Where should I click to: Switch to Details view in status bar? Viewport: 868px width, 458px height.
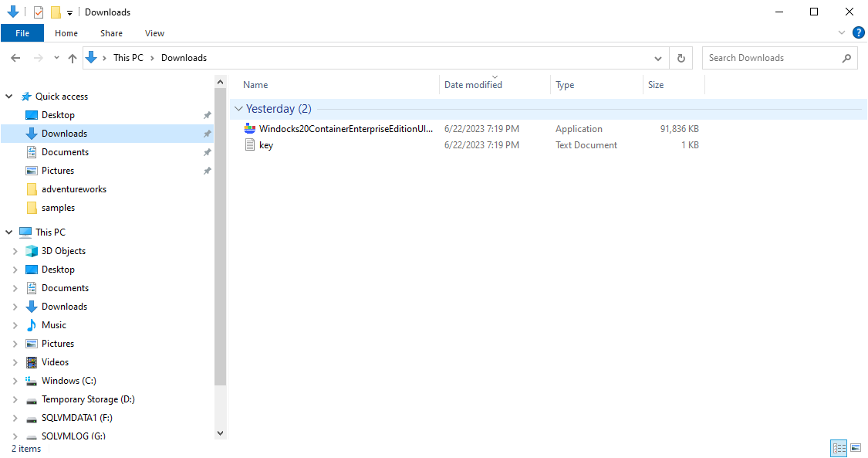click(x=839, y=448)
